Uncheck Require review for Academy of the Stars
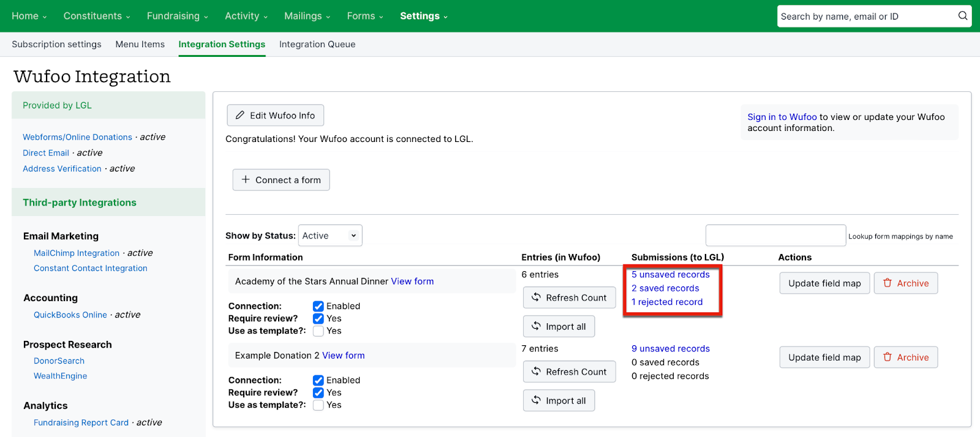This screenshot has width=980, height=437. click(x=318, y=318)
